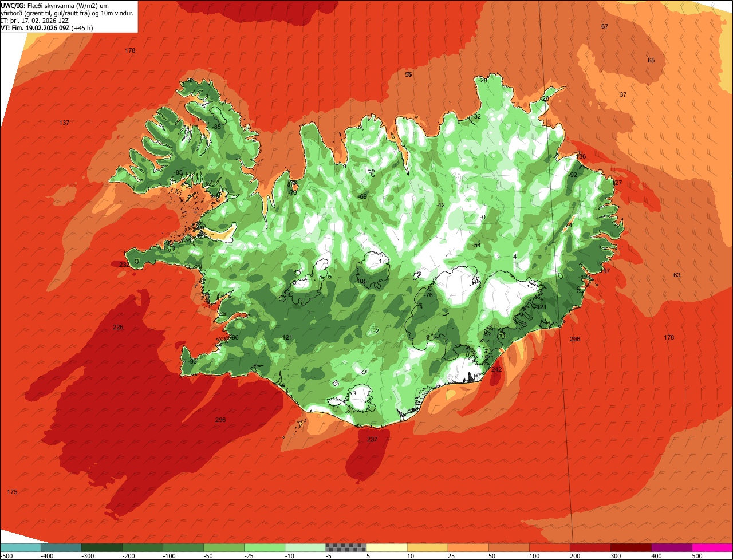Click the map value 242 off the southeast coast

pyautogui.click(x=496, y=369)
